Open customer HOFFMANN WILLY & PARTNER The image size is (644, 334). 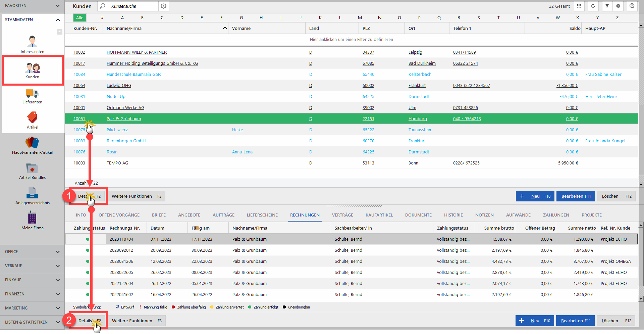click(x=137, y=52)
